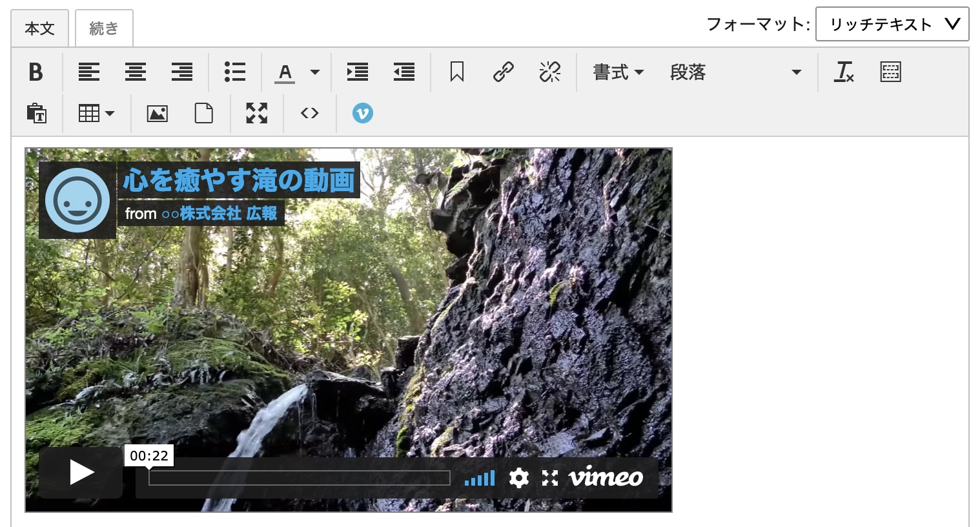Paste as plain text

(x=36, y=113)
